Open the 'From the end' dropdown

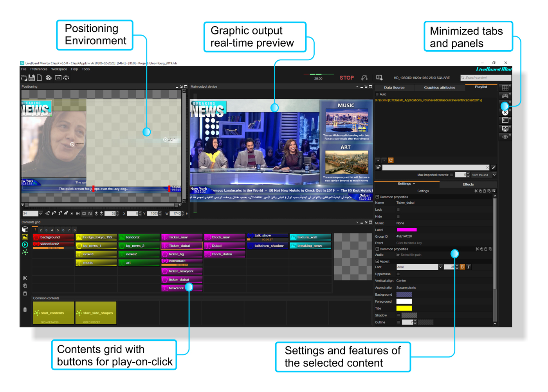[494, 175]
